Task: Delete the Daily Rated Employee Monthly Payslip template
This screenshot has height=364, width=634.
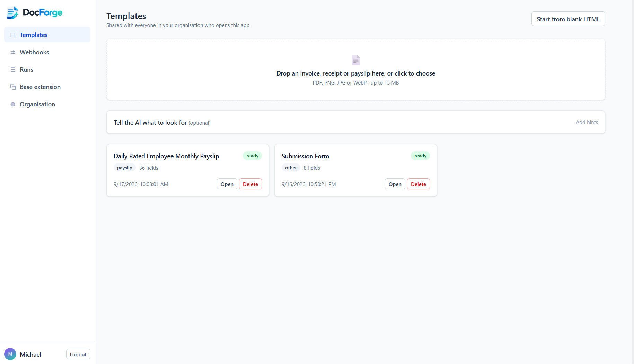Action: [250, 184]
